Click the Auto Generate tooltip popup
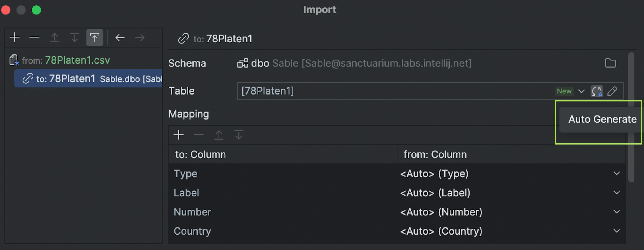 pyautogui.click(x=602, y=119)
